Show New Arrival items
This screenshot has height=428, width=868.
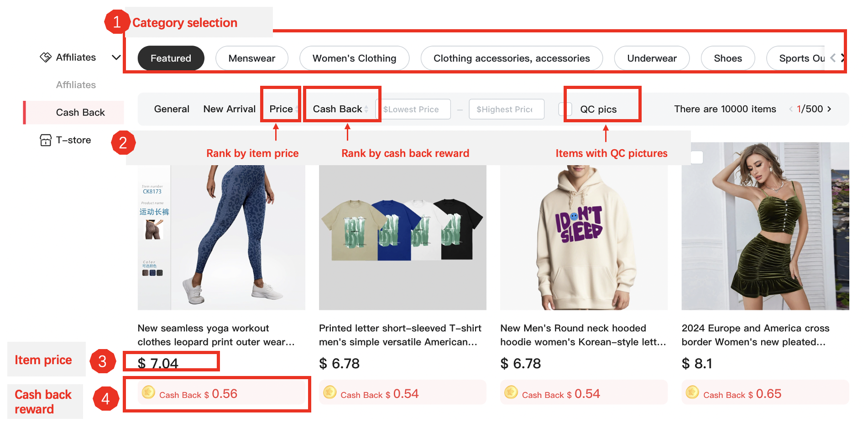(x=229, y=109)
